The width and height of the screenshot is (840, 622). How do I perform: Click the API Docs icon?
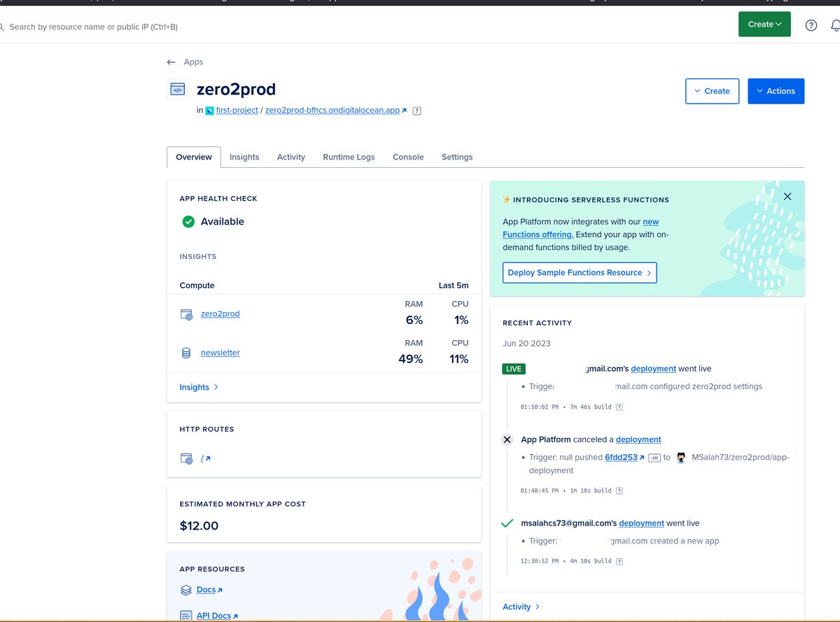(186, 616)
